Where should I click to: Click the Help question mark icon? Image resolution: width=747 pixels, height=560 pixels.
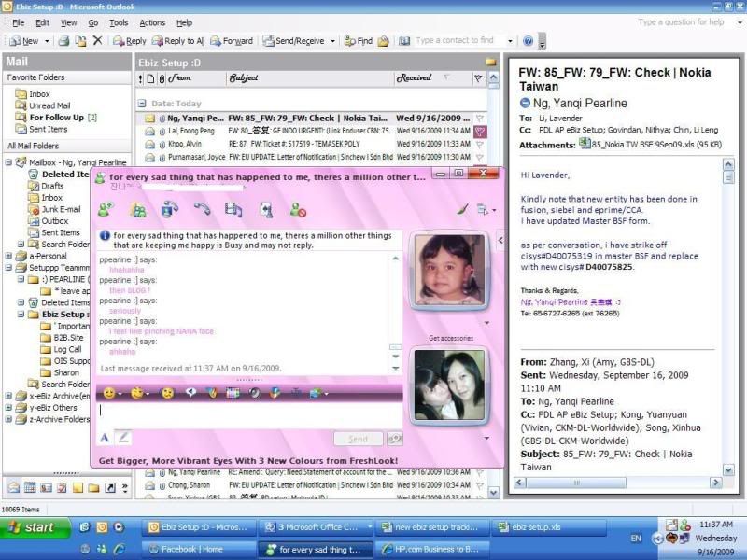point(528,41)
